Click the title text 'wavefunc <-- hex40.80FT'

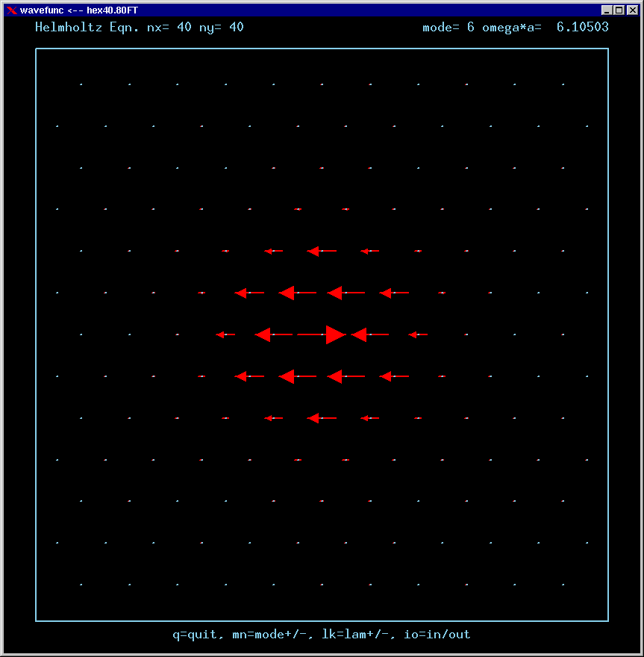[x=79, y=10]
